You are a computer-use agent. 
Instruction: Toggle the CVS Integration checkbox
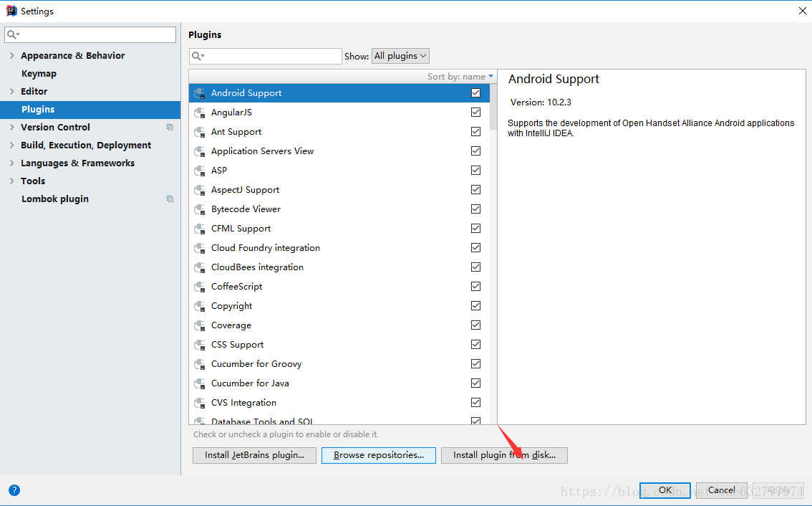tap(476, 402)
